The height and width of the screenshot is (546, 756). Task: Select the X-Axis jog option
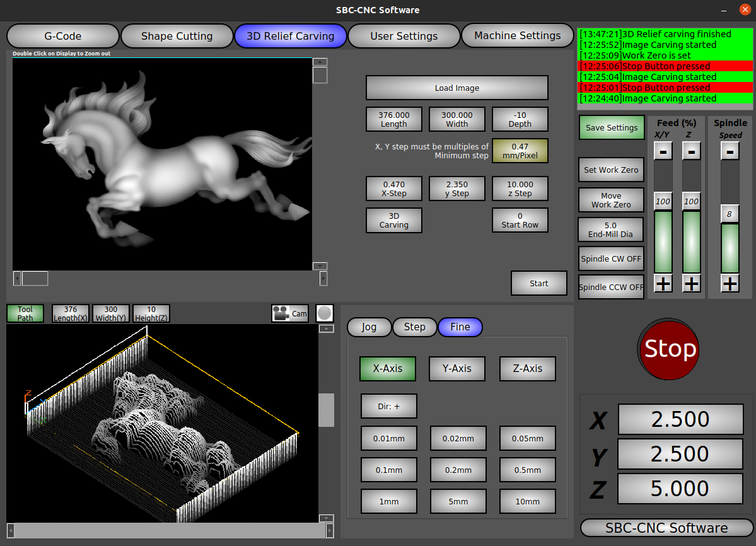pyautogui.click(x=387, y=369)
